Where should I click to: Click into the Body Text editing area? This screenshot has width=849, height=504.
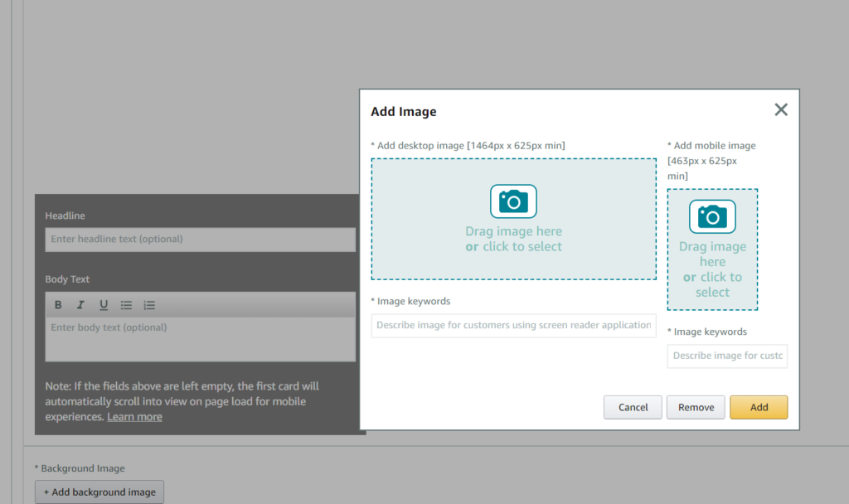200,340
